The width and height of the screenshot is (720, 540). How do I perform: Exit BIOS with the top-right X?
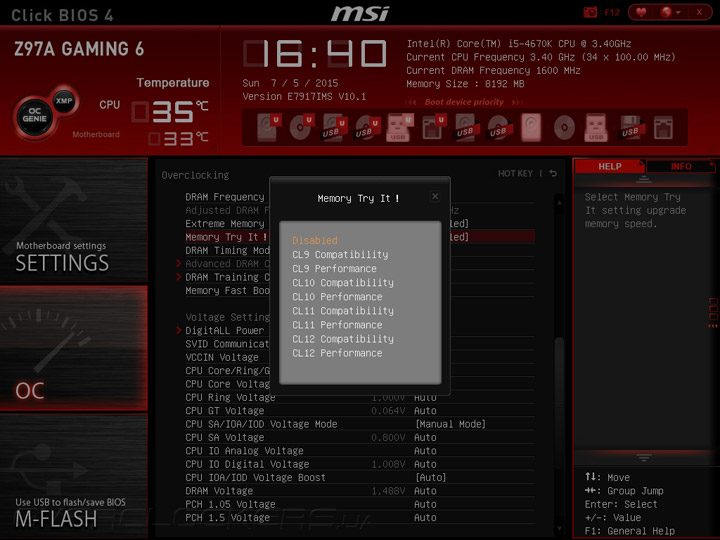coord(699,12)
